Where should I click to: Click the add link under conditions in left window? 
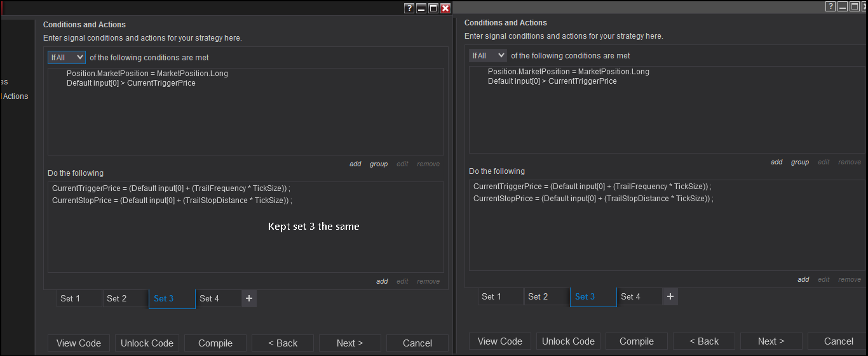point(355,164)
